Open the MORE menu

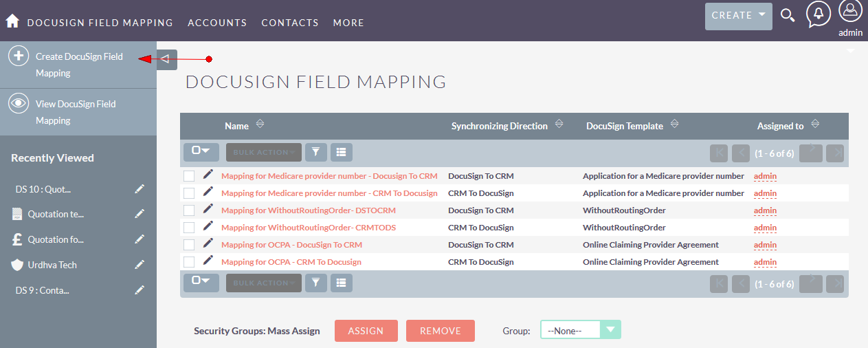(x=348, y=23)
